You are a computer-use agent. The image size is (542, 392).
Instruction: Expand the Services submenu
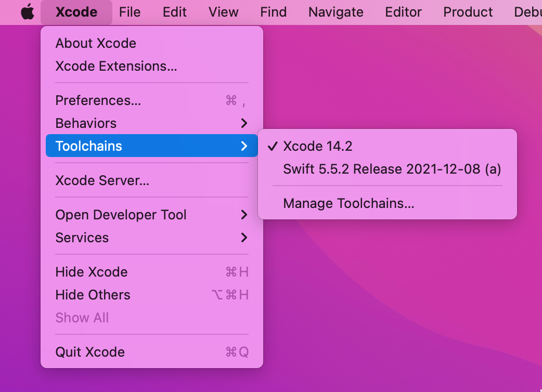pyautogui.click(x=152, y=238)
